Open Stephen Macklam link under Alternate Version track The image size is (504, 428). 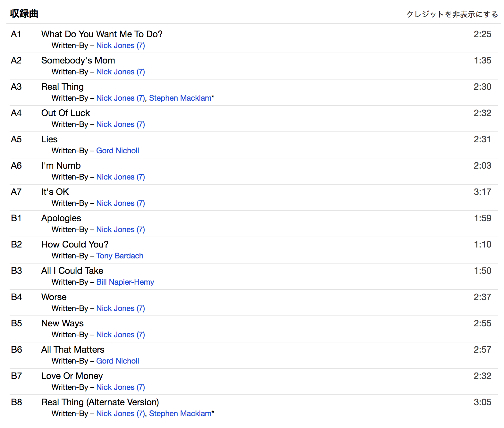click(x=180, y=414)
